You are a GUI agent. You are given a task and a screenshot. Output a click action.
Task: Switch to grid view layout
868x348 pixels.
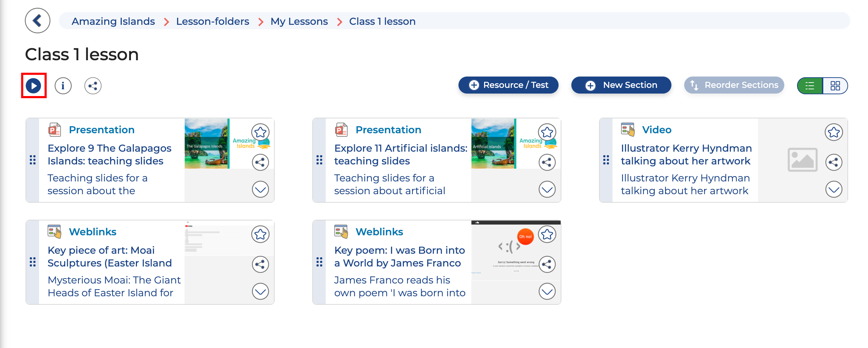[835, 86]
